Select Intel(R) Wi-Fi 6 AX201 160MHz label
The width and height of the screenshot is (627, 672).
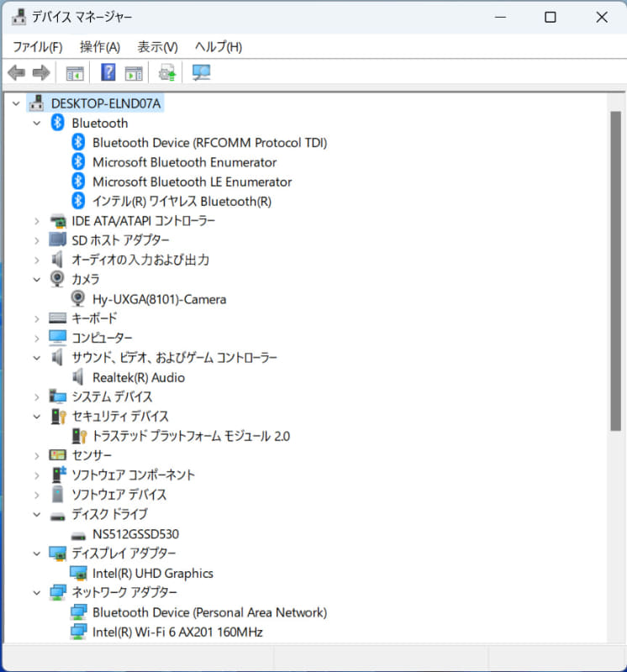(177, 633)
